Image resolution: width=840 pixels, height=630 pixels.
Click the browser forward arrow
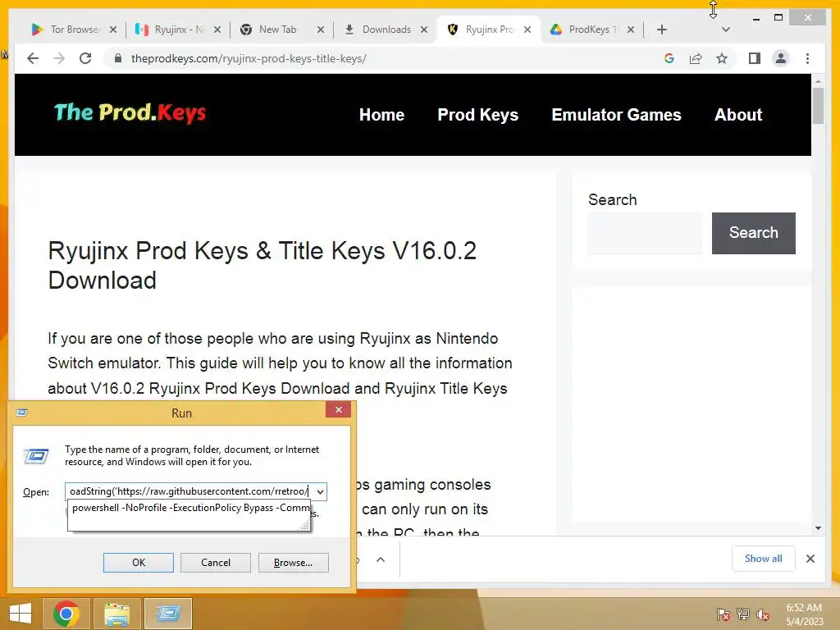(x=59, y=58)
